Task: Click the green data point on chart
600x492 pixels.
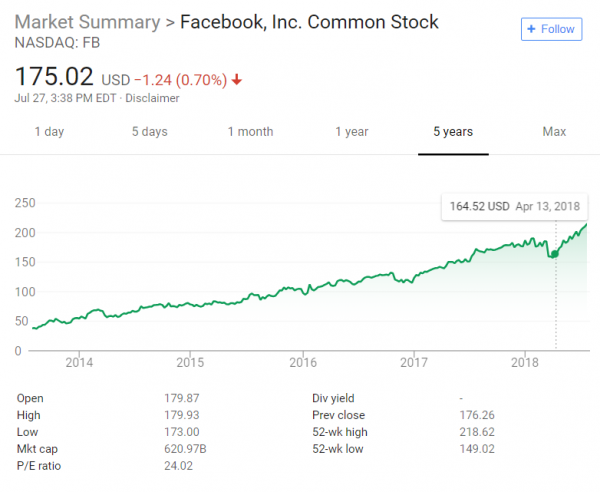Action: point(554,254)
